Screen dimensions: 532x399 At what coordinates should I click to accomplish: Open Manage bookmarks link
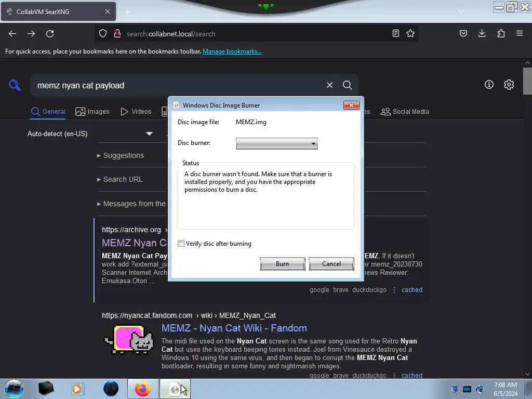click(x=232, y=51)
